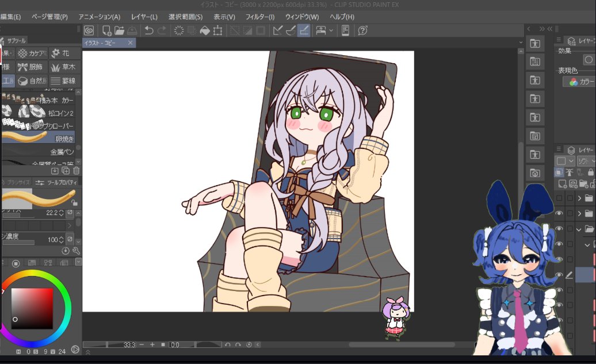The height and width of the screenshot is (364, 596).
Task: Click the export/assets tray toolbar icon
Action: 321,30
